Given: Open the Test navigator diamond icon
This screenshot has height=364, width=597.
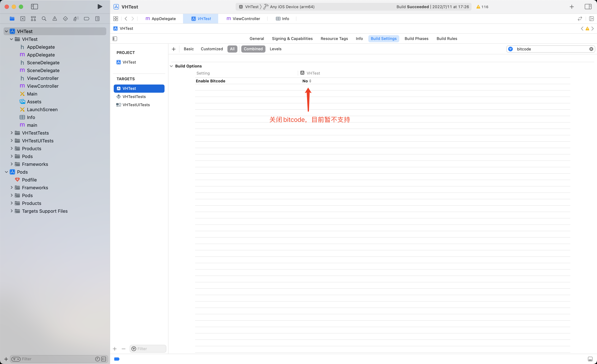Looking at the screenshot, I should tap(65, 19).
